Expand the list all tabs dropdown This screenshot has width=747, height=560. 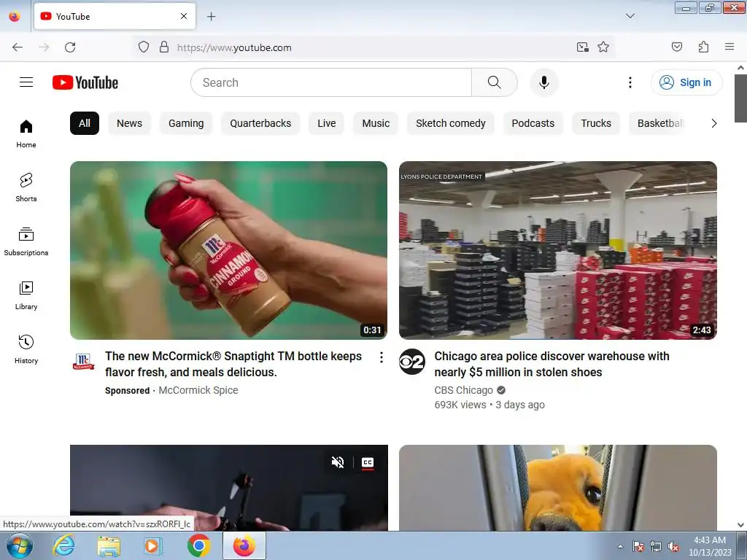coord(630,16)
